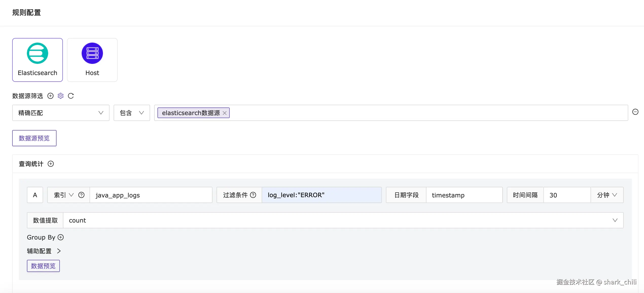Screen dimensions: 644x293
Task: Click the 数据预览 button
Action: coord(43,266)
